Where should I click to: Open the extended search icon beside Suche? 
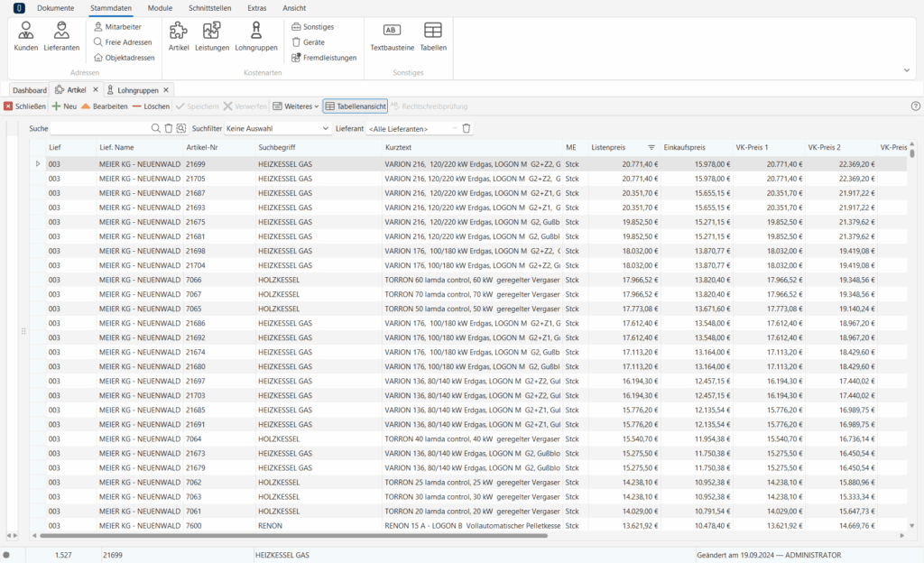pos(180,128)
